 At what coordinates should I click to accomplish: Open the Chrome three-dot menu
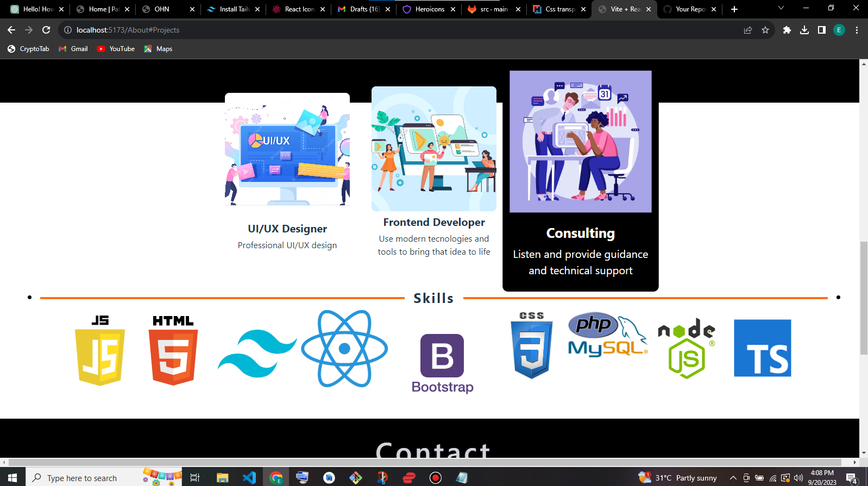pos(857,30)
